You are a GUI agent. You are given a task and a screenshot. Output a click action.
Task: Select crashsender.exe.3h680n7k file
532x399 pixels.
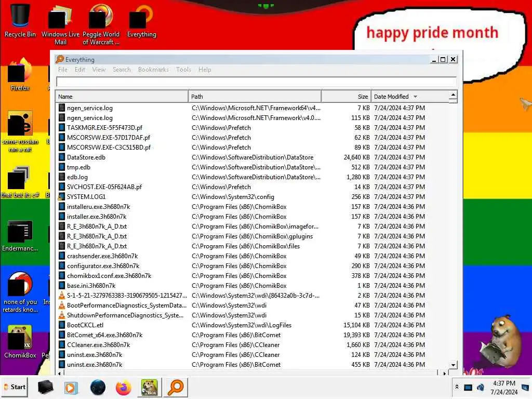(x=252, y=256)
